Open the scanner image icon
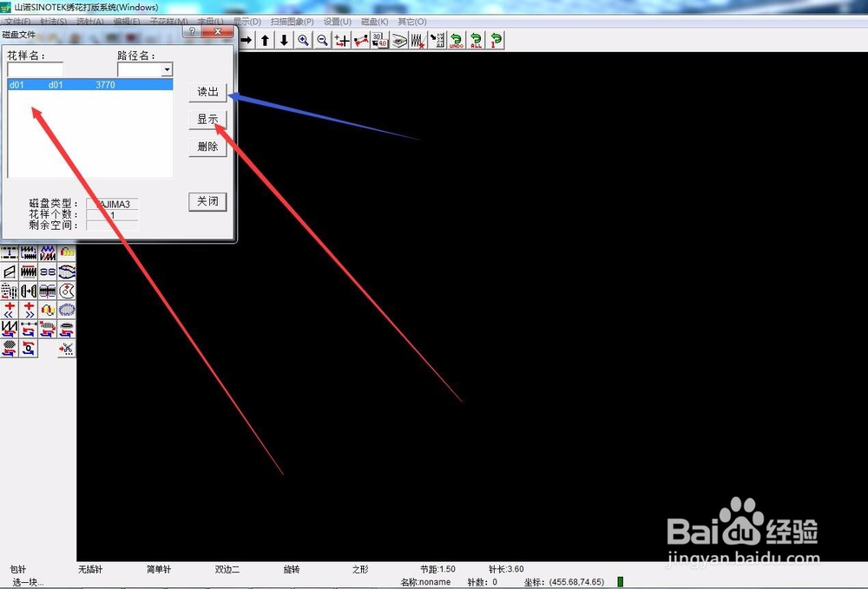Image resolution: width=868 pixels, height=589 pixels. [x=399, y=41]
